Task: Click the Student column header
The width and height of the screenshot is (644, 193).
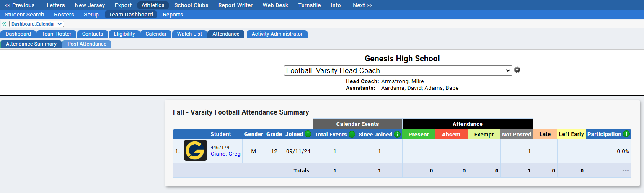Action: 221,134
